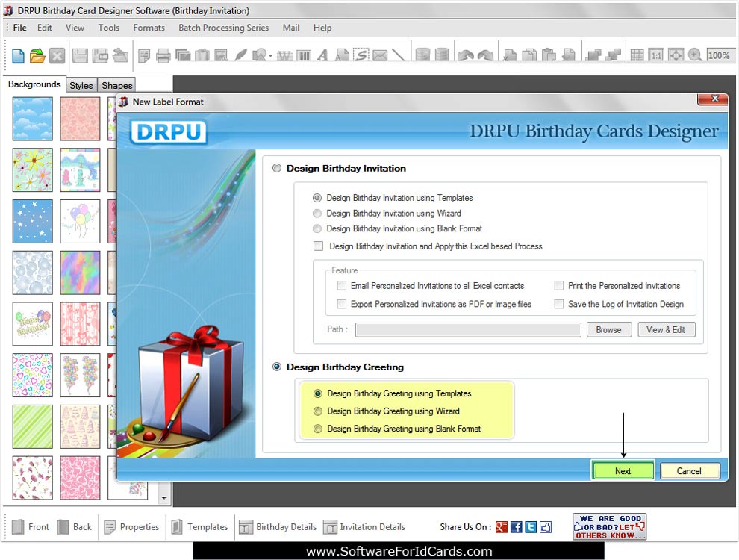Open the Formats menu
Image resolution: width=739 pixels, height=560 pixels.
click(x=149, y=28)
